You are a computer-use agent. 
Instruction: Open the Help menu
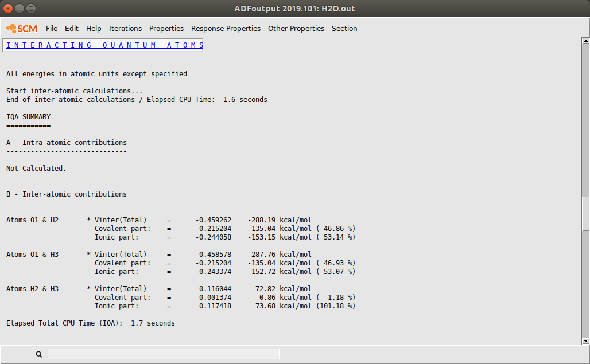(x=94, y=29)
